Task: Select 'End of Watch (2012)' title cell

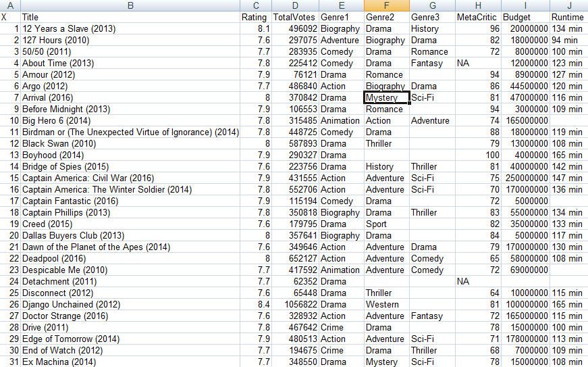Action: (x=130, y=351)
